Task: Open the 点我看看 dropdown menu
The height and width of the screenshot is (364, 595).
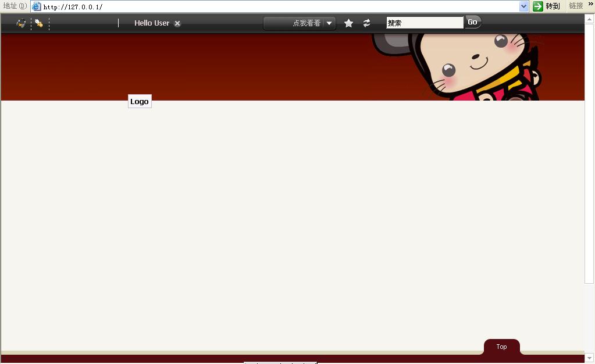Action: (x=300, y=23)
